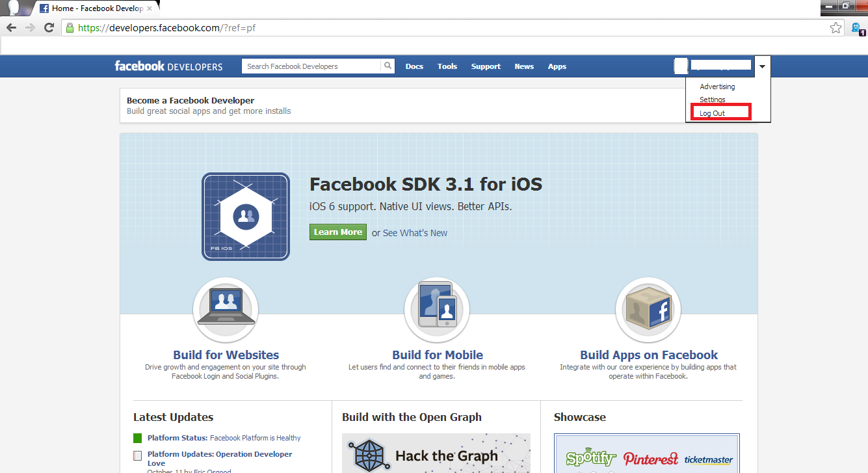Click the Facebook Developers logo
Image resolution: width=868 pixels, height=473 pixels.
coord(168,66)
